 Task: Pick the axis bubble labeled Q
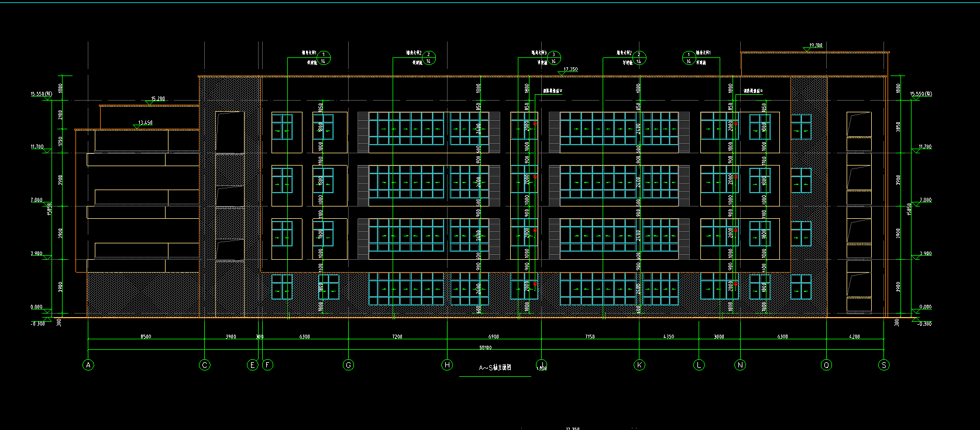(826, 365)
